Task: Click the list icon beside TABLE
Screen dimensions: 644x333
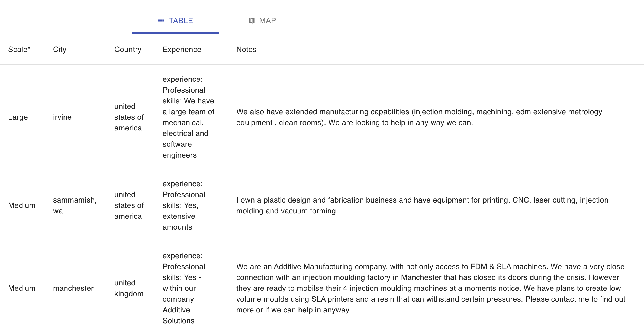Action: [x=161, y=21]
